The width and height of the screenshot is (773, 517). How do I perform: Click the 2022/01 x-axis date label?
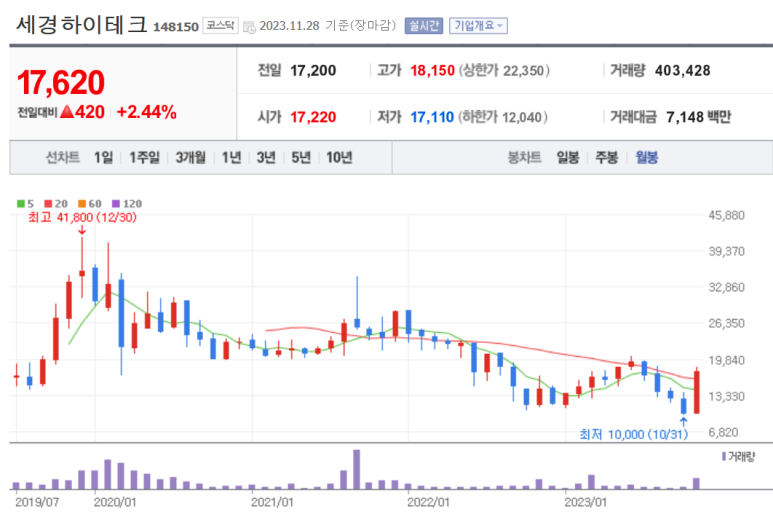tap(428, 502)
